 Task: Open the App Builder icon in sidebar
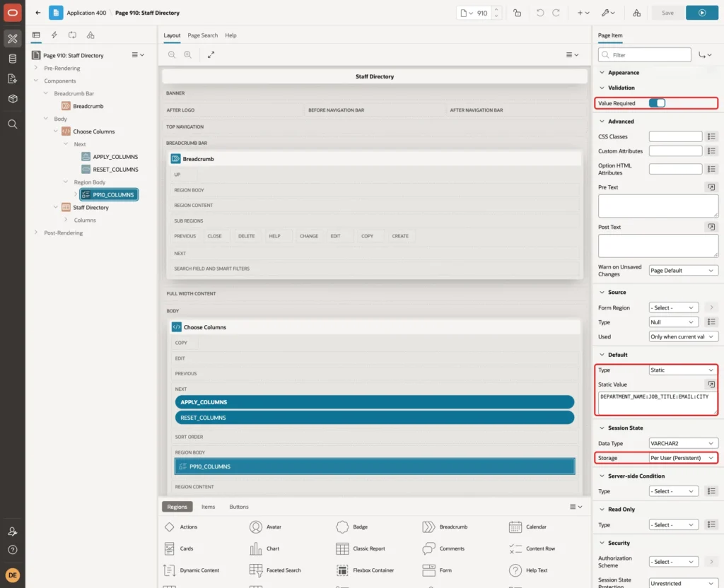pos(13,39)
